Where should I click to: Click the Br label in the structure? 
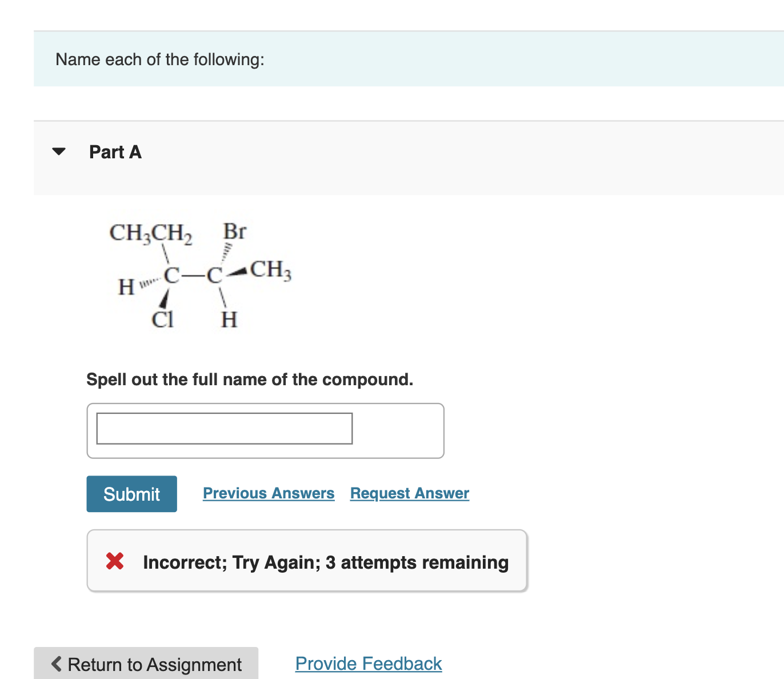click(234, 231)
